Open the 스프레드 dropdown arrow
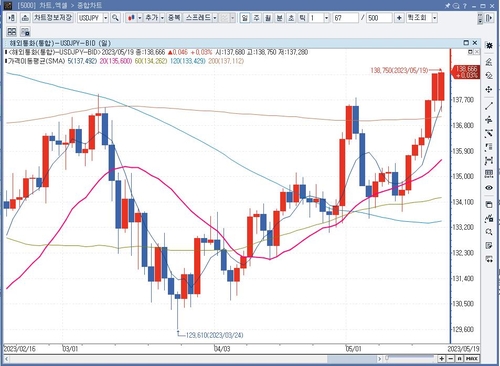This screenshot has height=366, width=500. (215, 18)
